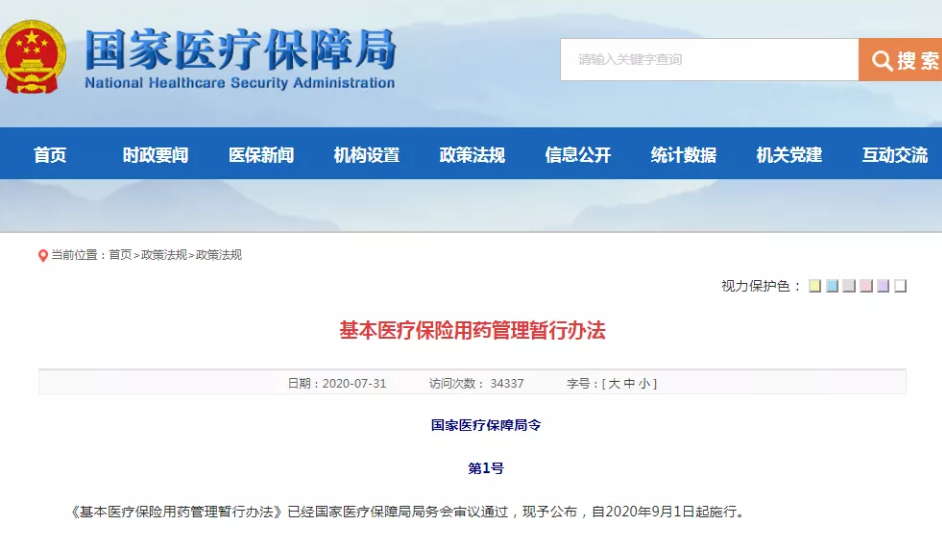The height and width of the screenshot is (543, 942).
Task: Open the 首页 navigation menu item
Action: coord(50,155)
